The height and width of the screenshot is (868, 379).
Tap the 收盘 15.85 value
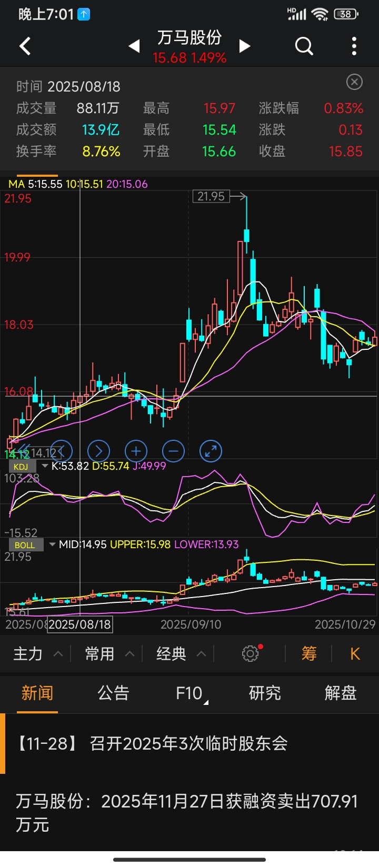[x=346, y=152]
